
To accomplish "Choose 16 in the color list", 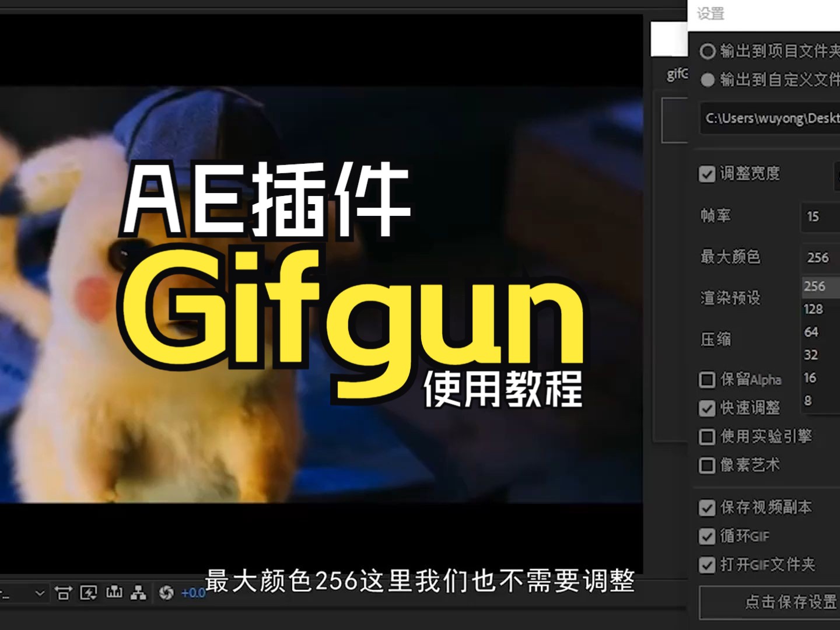I will click(x=821, y=377).
